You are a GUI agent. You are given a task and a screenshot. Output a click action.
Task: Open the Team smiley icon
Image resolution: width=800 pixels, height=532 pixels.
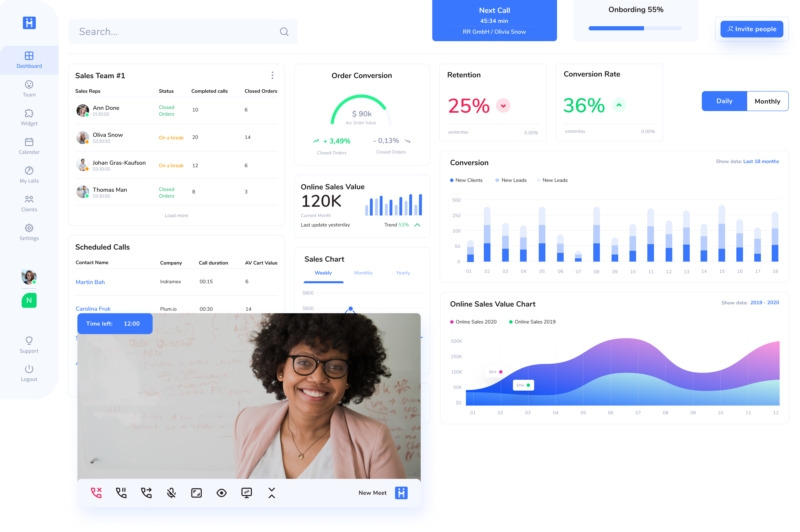point(29,84)
